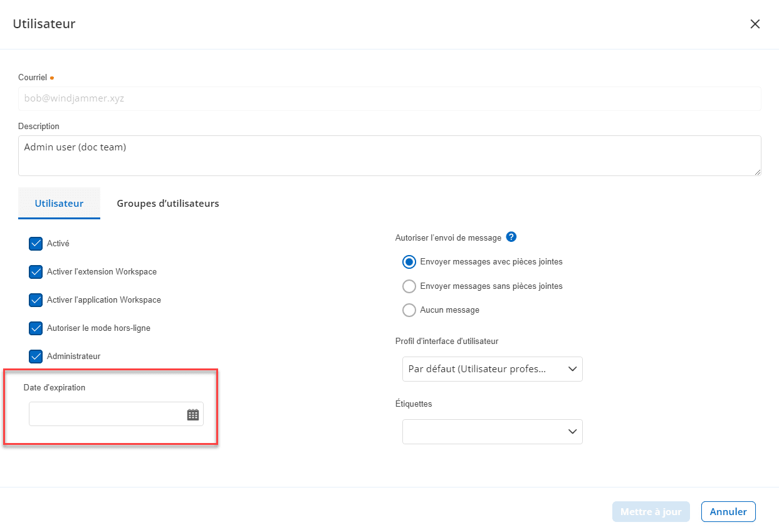Uncheck the Activé checkbox
The height and width of the screenshot is (532, 779).
pos(36,244)
